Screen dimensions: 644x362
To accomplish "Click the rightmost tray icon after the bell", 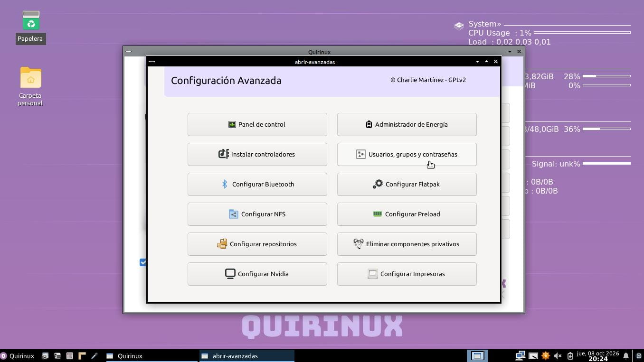I will coord(639,356).
